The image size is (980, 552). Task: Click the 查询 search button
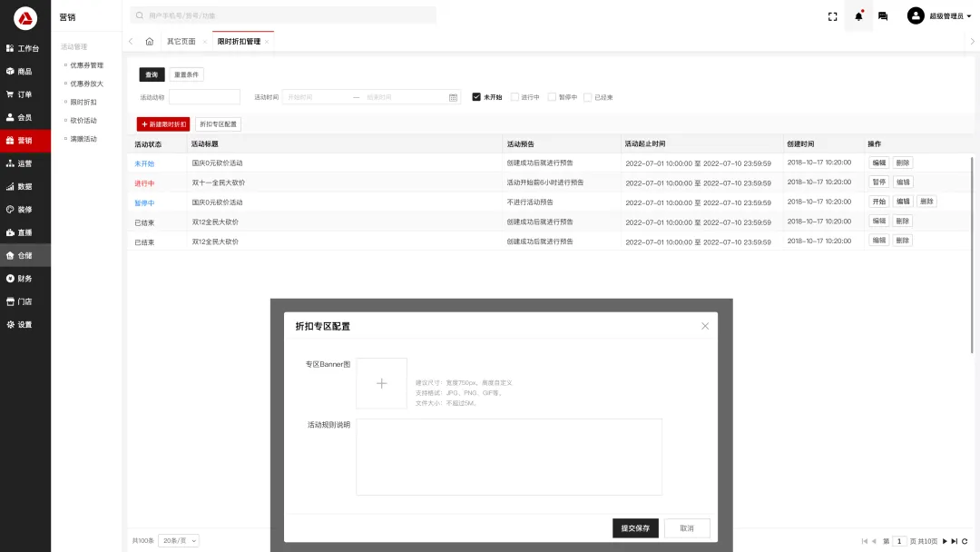point(152,74)
